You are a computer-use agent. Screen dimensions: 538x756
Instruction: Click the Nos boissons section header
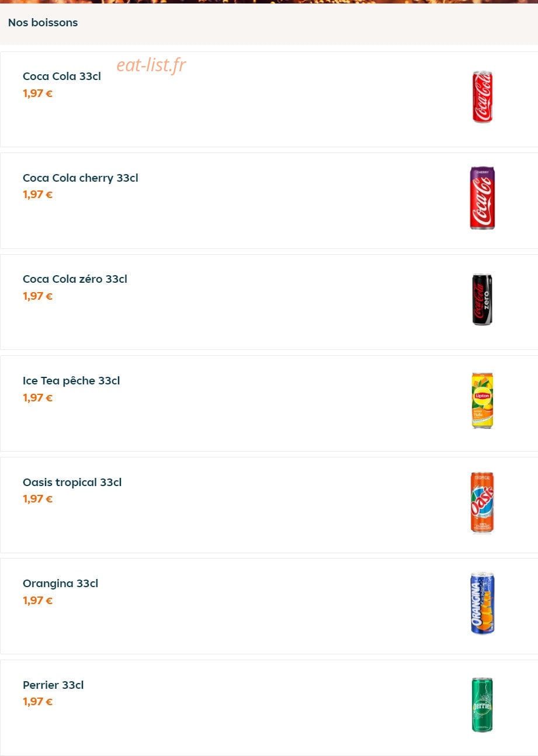(43, 23)
